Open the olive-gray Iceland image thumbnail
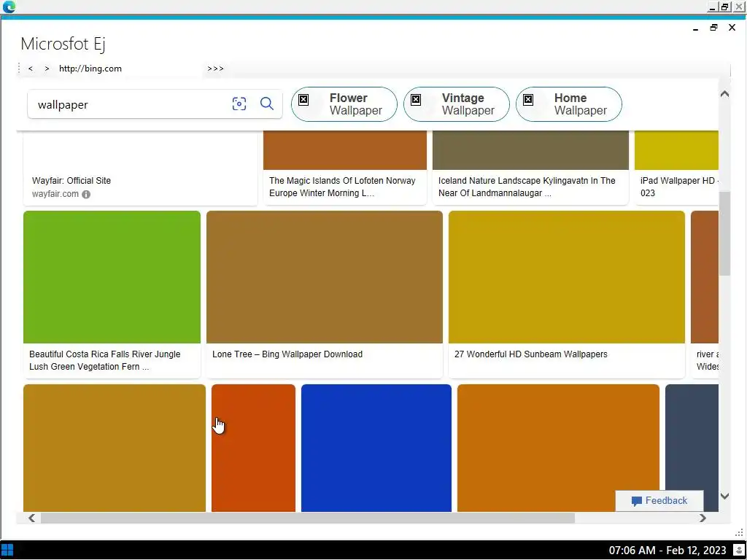The image size is (747, 560). 531,150
